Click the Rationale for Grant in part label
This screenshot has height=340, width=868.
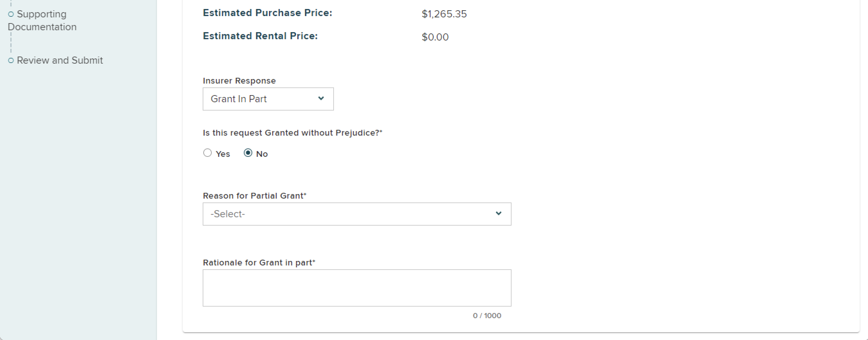pyautogui.click(x=258, y=263)
